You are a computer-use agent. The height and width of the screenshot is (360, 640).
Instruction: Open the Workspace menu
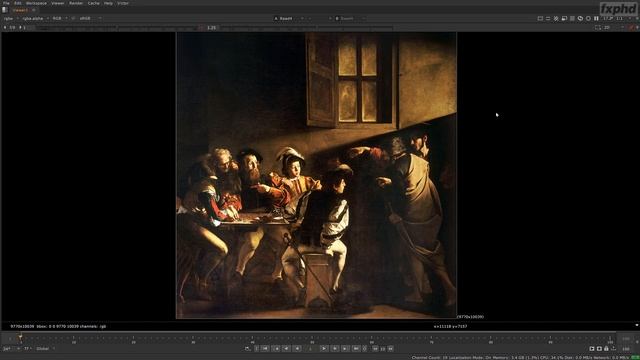click(36, 3)
